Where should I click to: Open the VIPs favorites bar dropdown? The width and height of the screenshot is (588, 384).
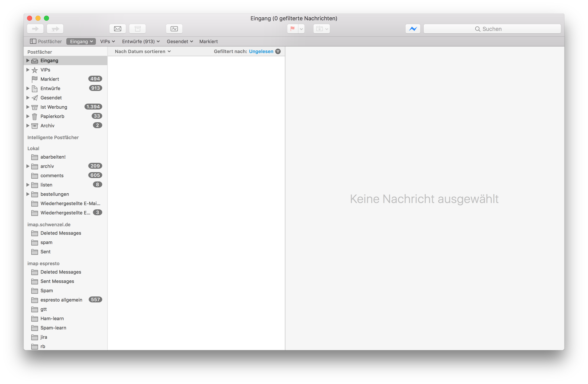[x=107, y=41]
